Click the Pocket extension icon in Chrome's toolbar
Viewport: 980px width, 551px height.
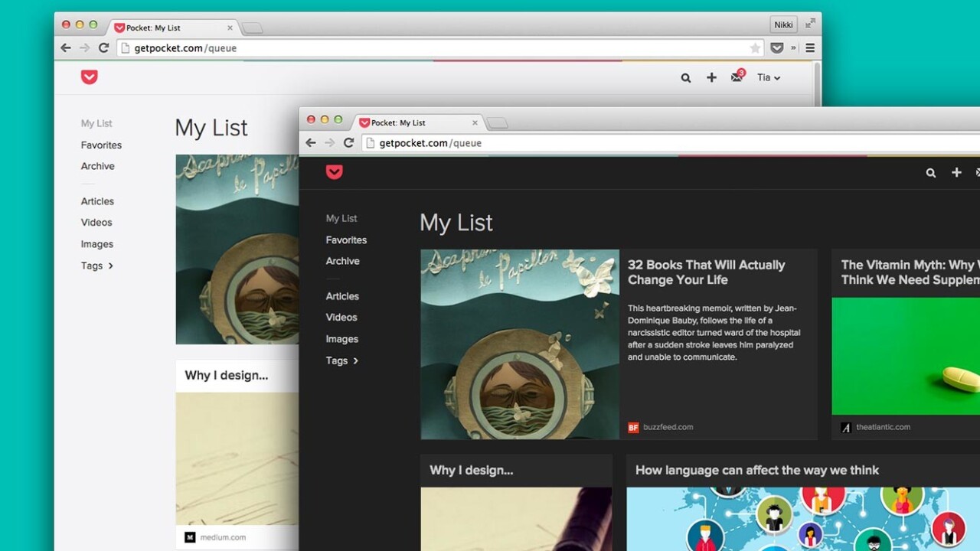pos(777,47)
